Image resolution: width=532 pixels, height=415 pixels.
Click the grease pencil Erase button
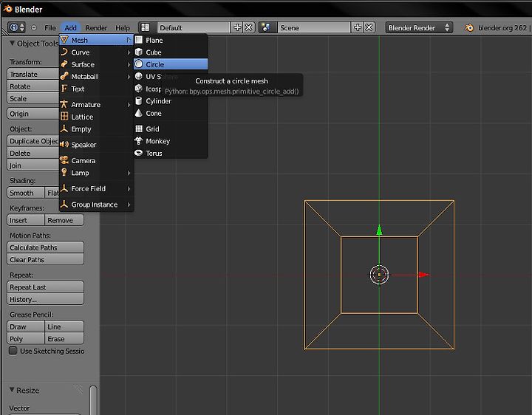64,338
